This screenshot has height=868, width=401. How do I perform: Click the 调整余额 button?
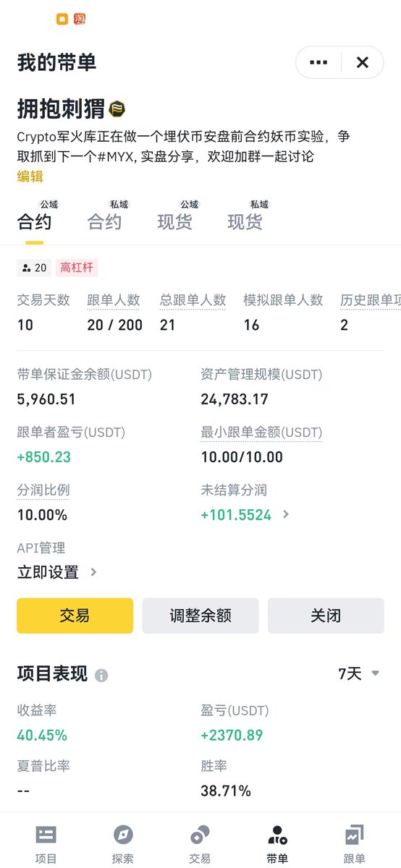tap(200, 616)
